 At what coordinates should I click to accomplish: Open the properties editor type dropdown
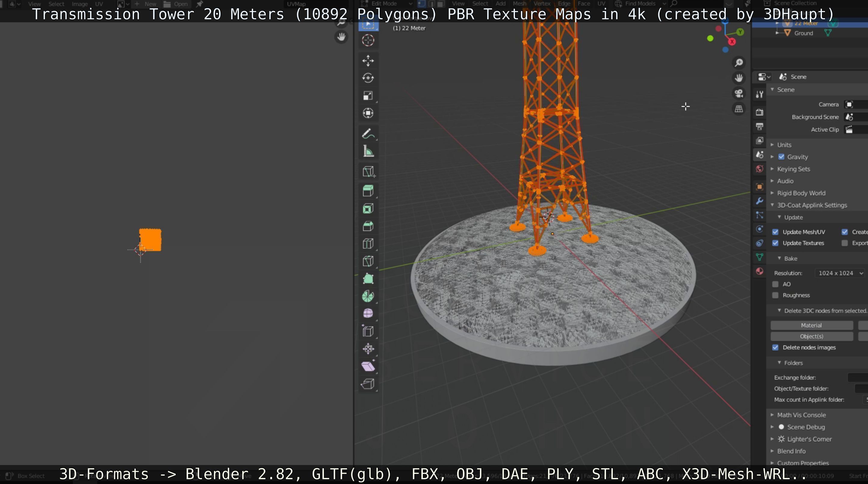764,77
